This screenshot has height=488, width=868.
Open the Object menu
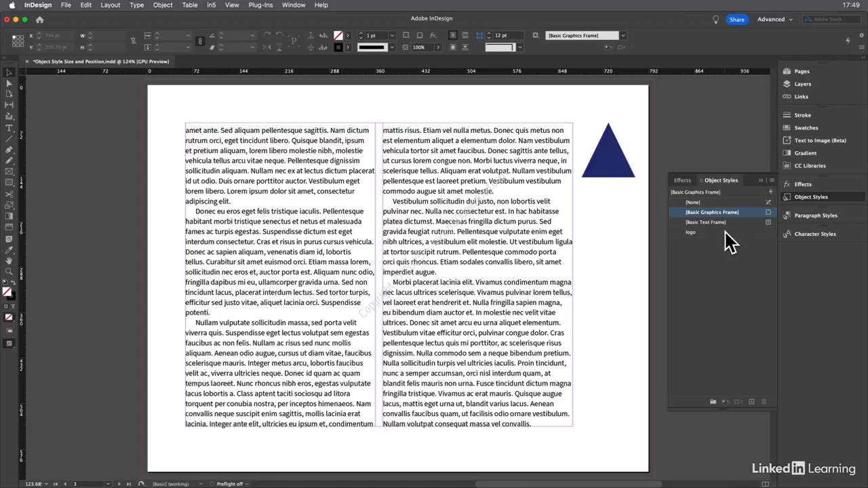point(163,5)
